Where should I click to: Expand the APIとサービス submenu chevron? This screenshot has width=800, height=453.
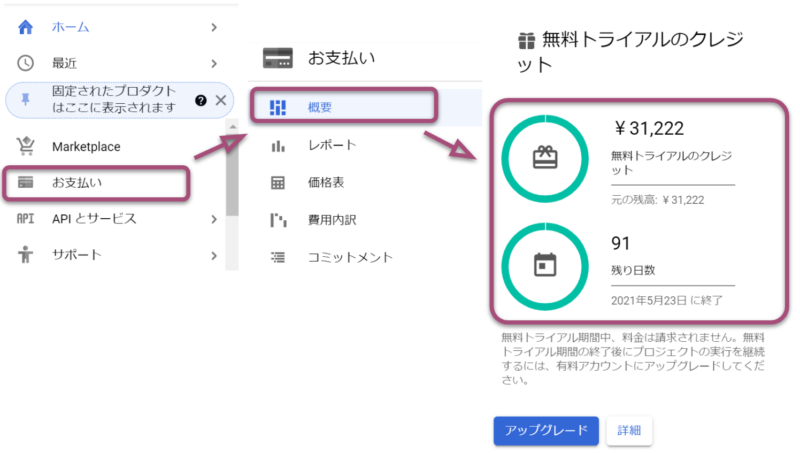click(x=214, y=218)
